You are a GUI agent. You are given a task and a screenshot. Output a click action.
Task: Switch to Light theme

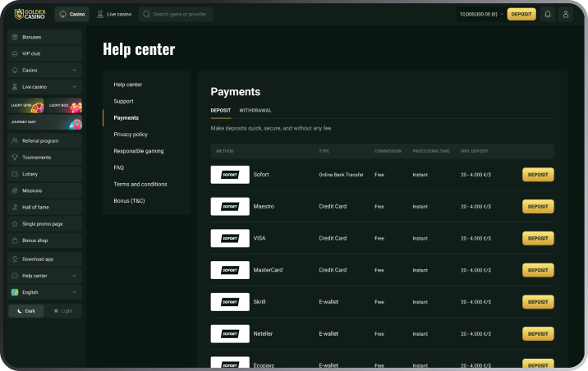(x=62, y=311)
